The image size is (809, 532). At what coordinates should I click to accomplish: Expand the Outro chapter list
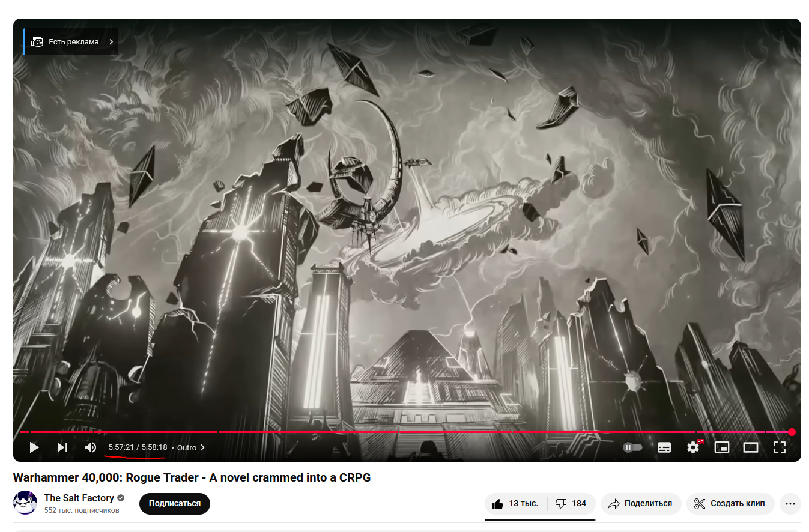(191, 447)
